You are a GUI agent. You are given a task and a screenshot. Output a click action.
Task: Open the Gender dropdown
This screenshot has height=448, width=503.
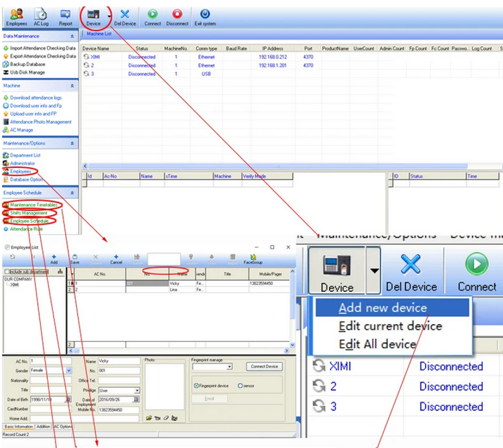coord(69,371)
